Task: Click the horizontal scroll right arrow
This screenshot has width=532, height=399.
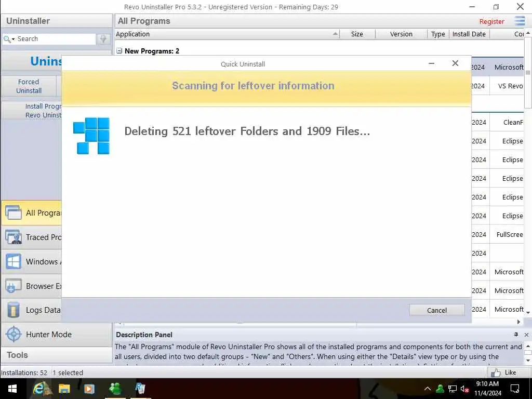Action: pyautogui.click(x=518, y=322)
